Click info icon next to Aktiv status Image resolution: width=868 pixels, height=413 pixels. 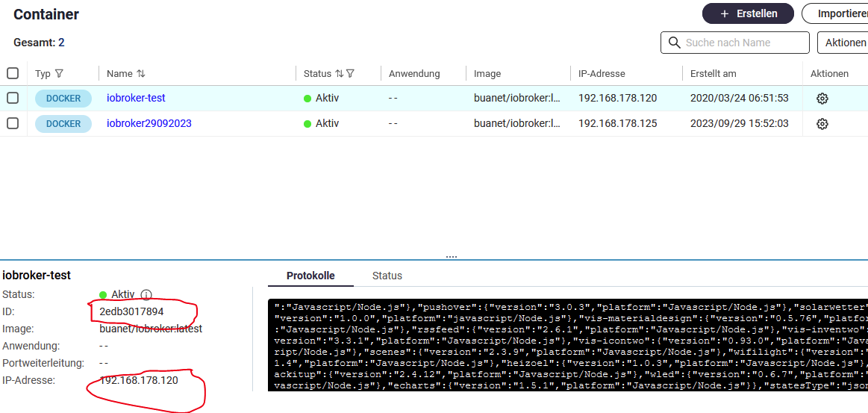point(146,294)
